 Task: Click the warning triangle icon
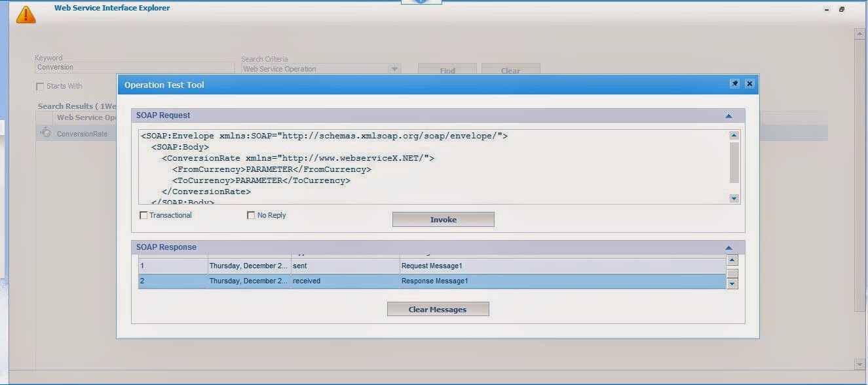pos(26,15)
